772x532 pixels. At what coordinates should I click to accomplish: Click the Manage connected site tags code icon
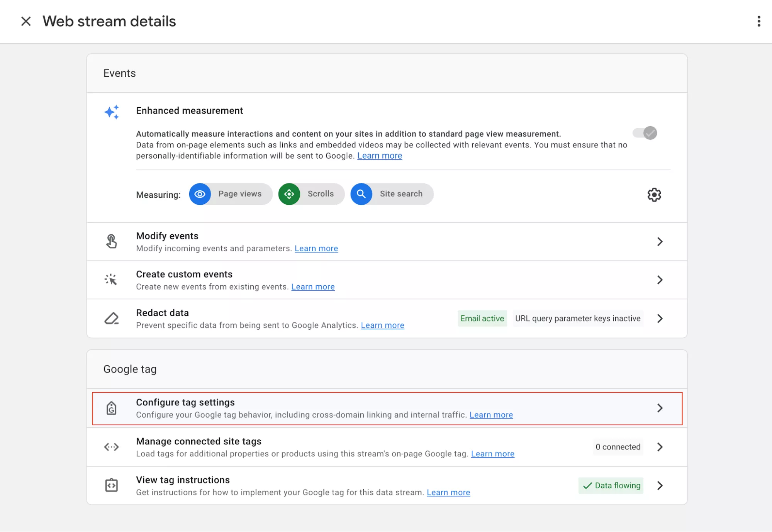click(x=111, y=447)
